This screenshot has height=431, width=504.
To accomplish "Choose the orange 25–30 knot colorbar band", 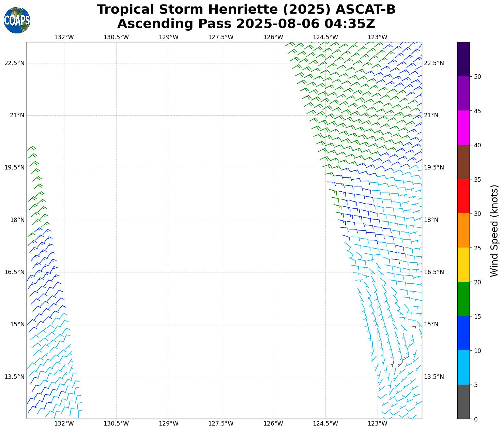I will [x=463, y=231].
